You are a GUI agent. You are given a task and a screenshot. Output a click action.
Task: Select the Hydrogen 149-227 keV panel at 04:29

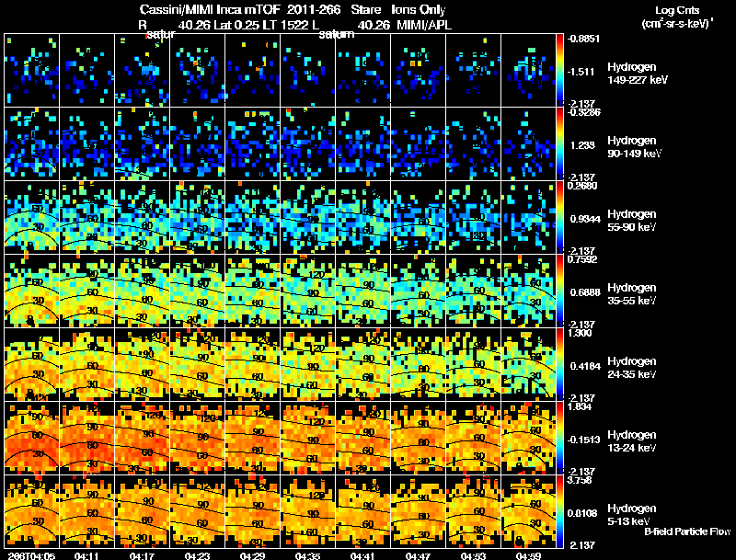point(252,71)
